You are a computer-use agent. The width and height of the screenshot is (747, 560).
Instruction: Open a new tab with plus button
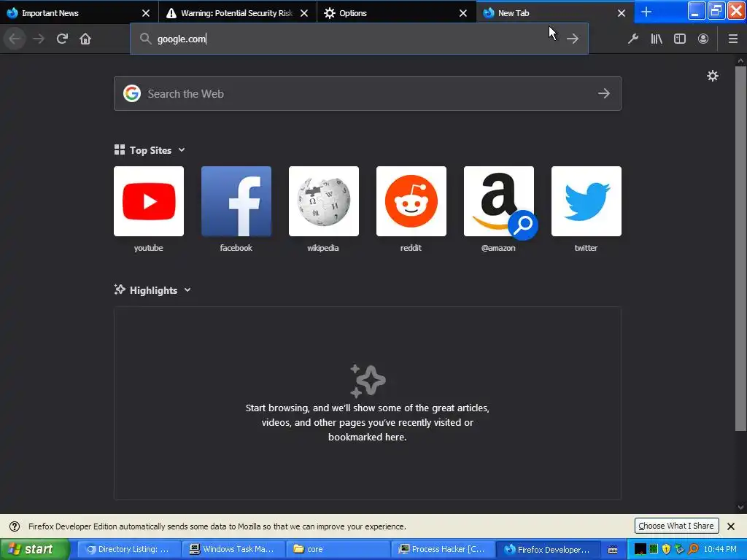click(646, 12)
